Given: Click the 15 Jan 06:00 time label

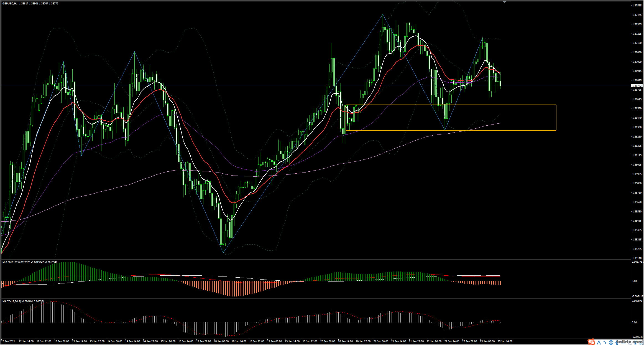Looking at the screenshot, I should [x=168, y=341].
